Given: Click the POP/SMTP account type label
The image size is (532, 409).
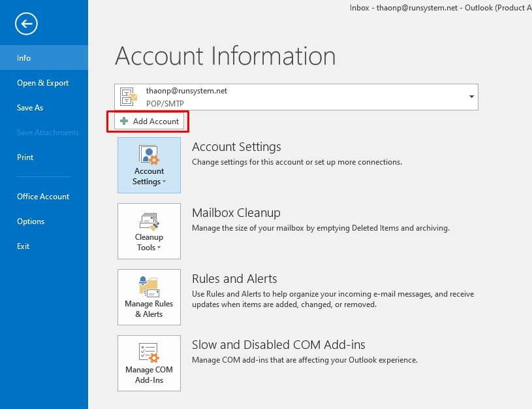Looking at the screenshot, I should pos(165,104).
